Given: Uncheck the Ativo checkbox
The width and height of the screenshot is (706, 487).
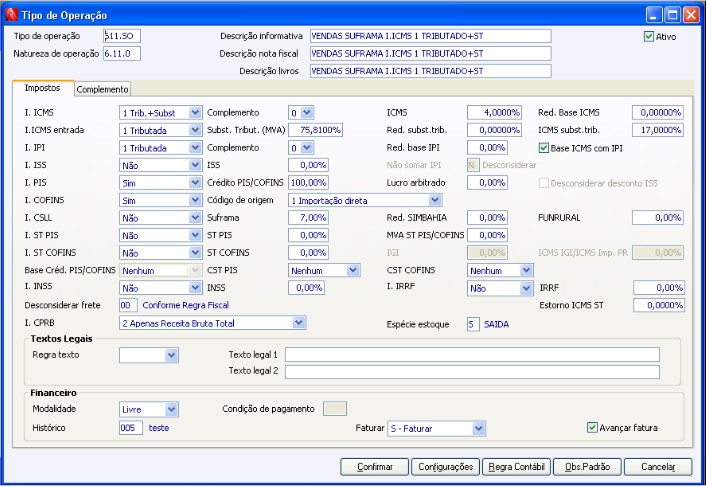Looking at the screenshot, I should tap(649, 37).
